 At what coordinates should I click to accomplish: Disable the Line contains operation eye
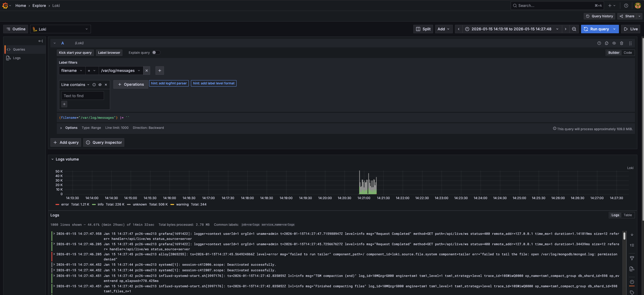pyautogui.click(x=100, y=85)
